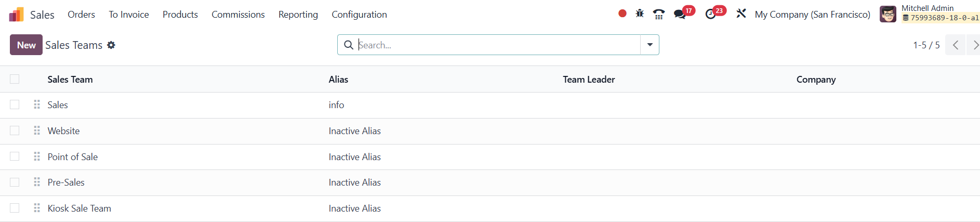Click the New button
The image size is (980, 222).
[26, 45]
